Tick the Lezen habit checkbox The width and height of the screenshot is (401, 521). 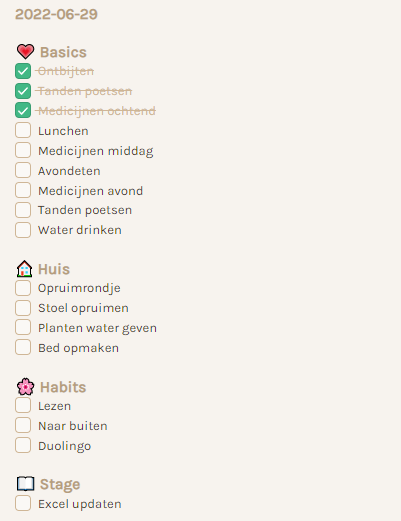tap(23, 405)
